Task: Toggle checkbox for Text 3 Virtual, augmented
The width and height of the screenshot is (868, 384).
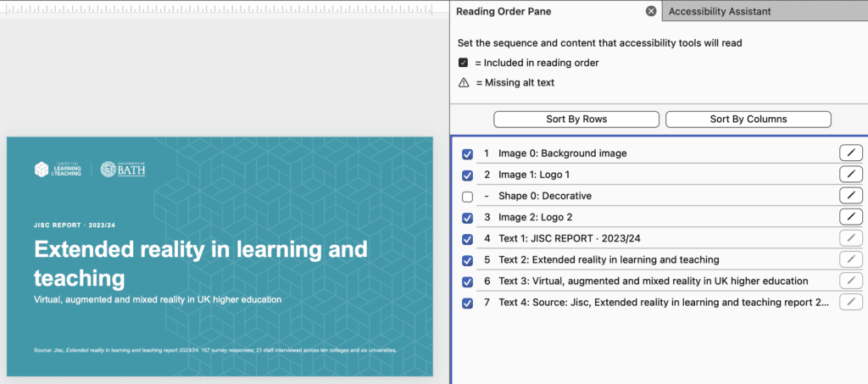Action: [467, 282]
